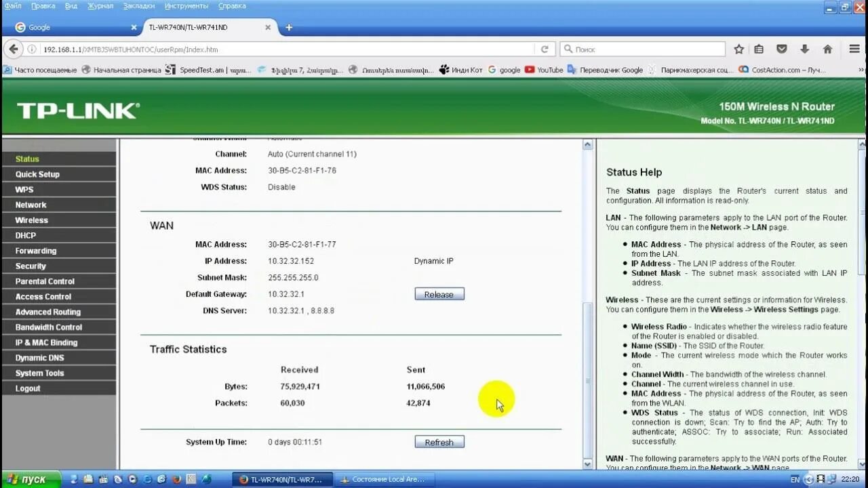Open the Инструменты menu
Screen dimensions: 868x488
(x=186, y=6)
